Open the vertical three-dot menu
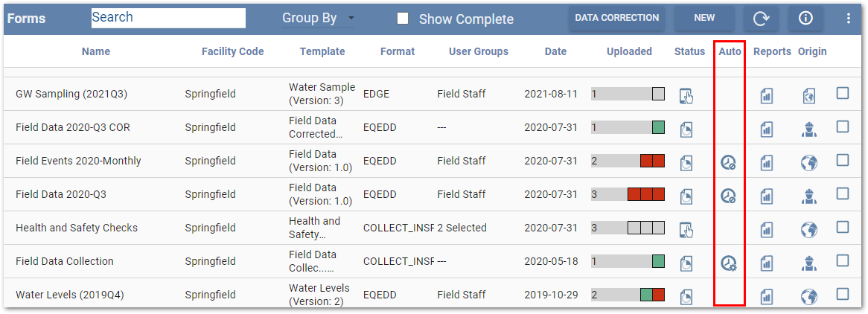The height and width of the screenshot is (314, 868). [849, 19]
